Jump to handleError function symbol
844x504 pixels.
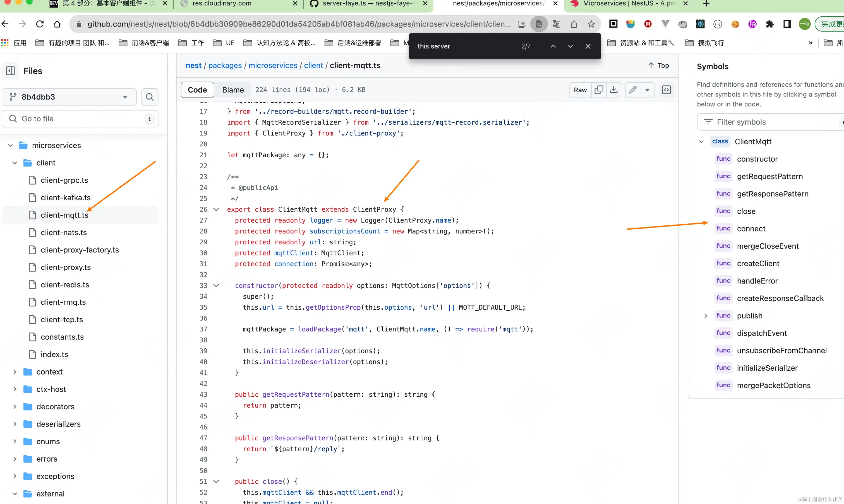(x=757, y=281)
